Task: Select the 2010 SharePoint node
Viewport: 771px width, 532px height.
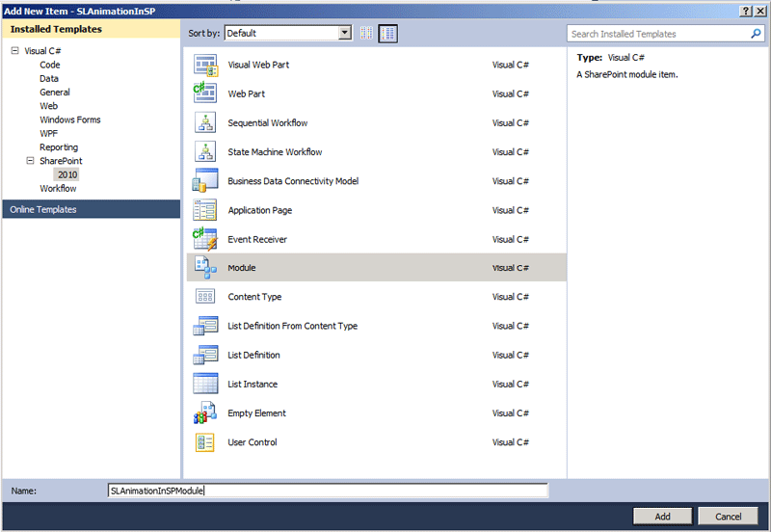Action: pyautogui.click(x=66, y=174)
